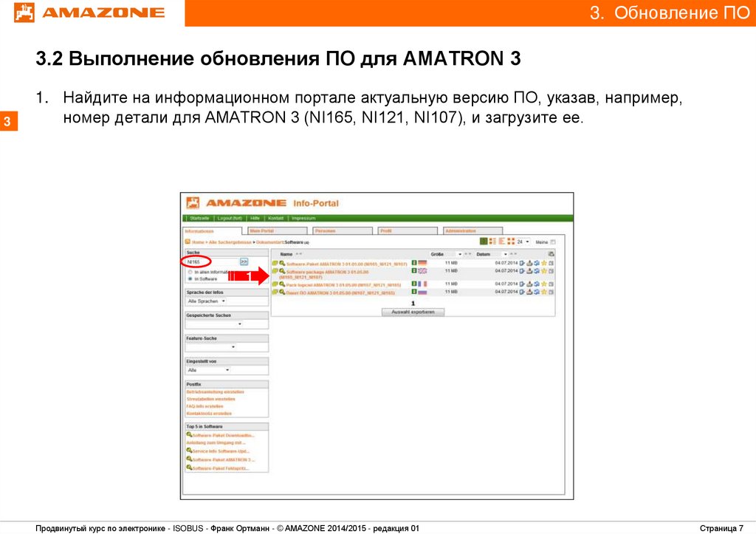The height and width of the screenshot is (534, 756).
Task: Switch to the Informationen tab
Action: pyautogui.click(x=211, y=231)
